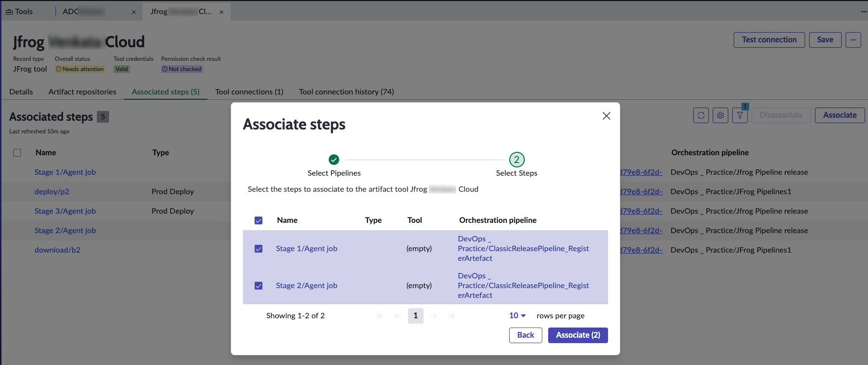The width and height of the screenshot is (868, 365).
Task: Select the Associated steps (5) tab
Action: coord(166,91)
